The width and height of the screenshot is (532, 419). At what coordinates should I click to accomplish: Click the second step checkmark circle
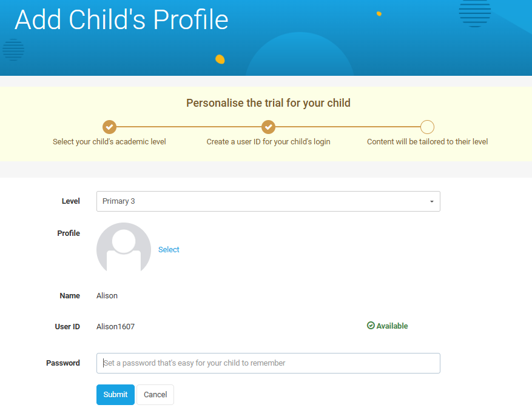[x=268, y=127]
